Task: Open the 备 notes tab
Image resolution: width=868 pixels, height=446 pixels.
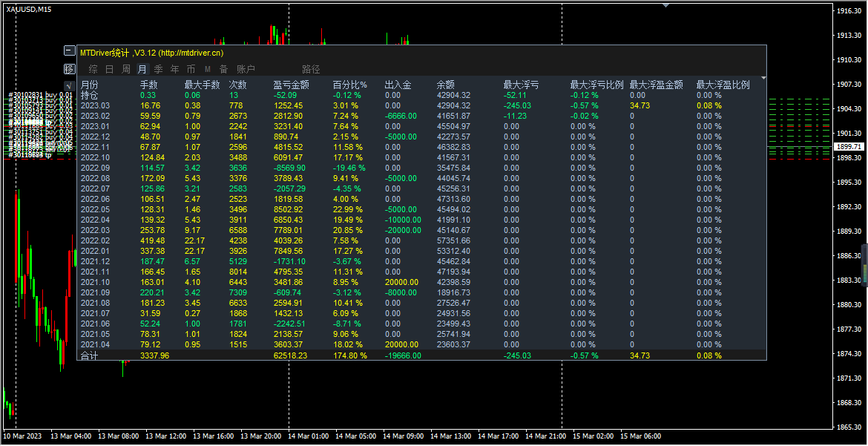Action: click(x=223, y=69)
